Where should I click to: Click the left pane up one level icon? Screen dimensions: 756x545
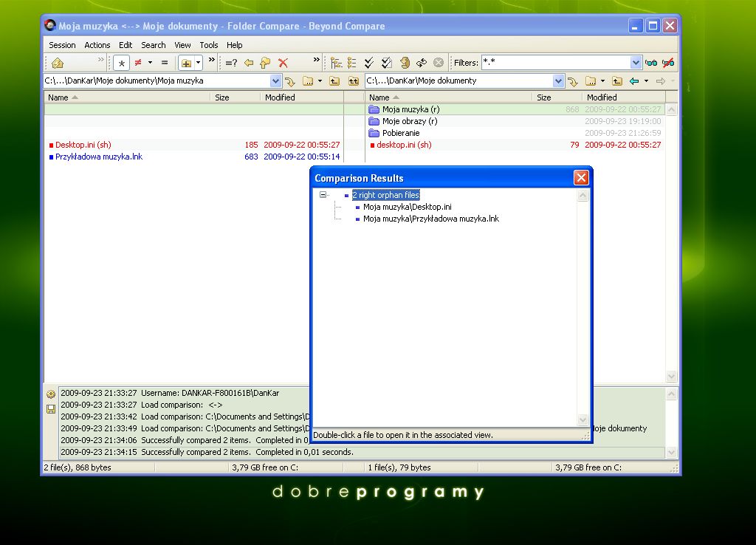pos(334,81)
